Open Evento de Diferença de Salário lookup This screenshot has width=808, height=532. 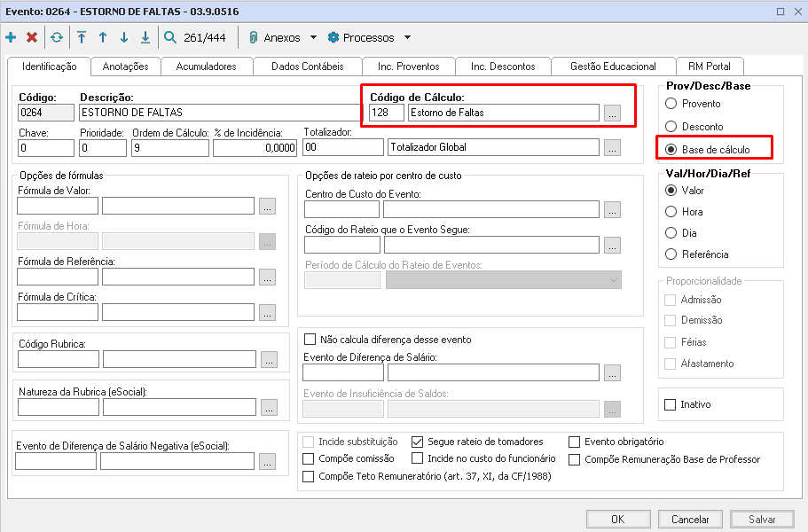pyautogui.click(x=612, y=373)
